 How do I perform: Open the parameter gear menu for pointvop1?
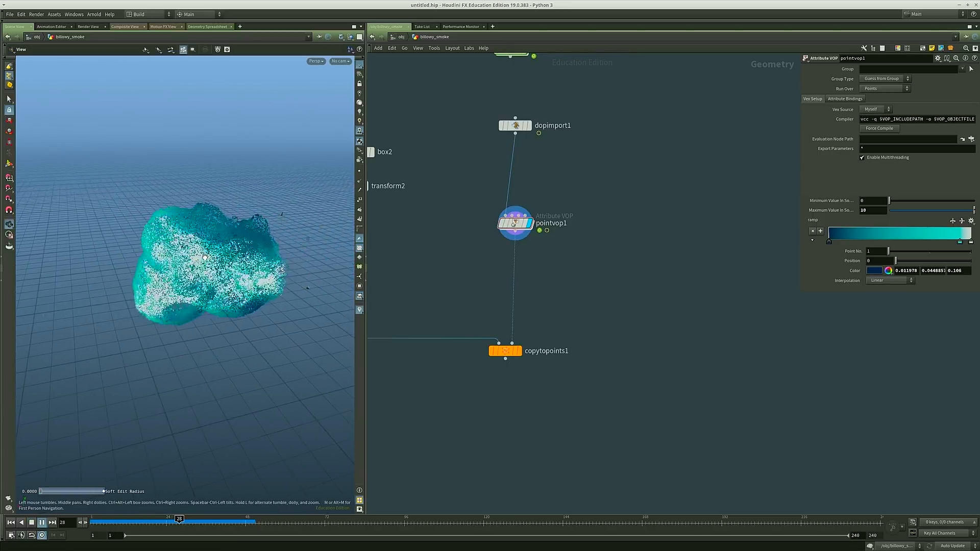(938, 58)
